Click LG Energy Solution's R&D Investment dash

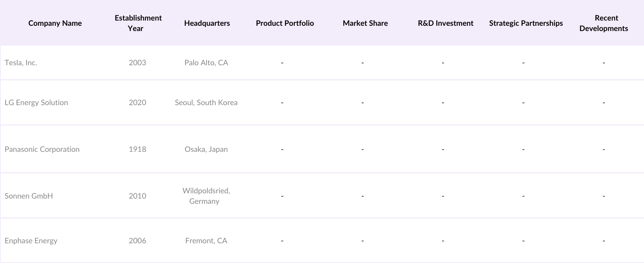point(443,102)
